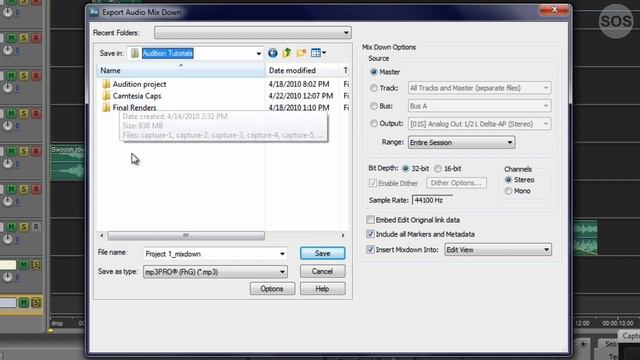Open format Options button

tap(272, 289)
